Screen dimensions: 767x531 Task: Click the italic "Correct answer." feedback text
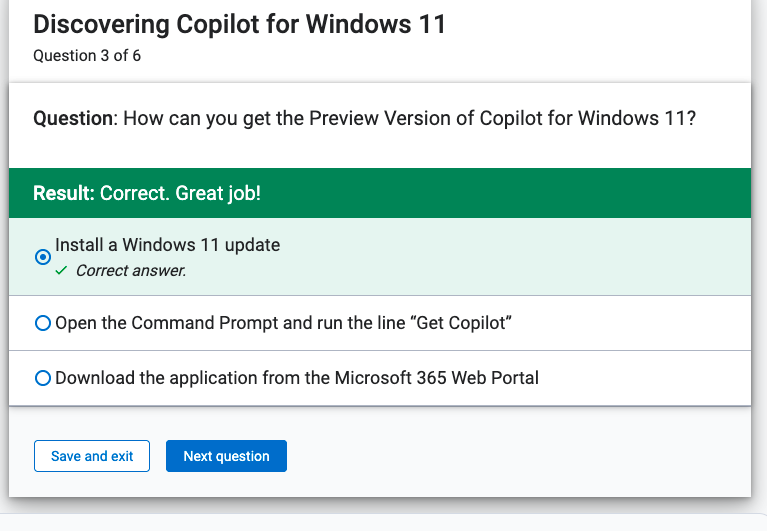(x=131, y=270)
